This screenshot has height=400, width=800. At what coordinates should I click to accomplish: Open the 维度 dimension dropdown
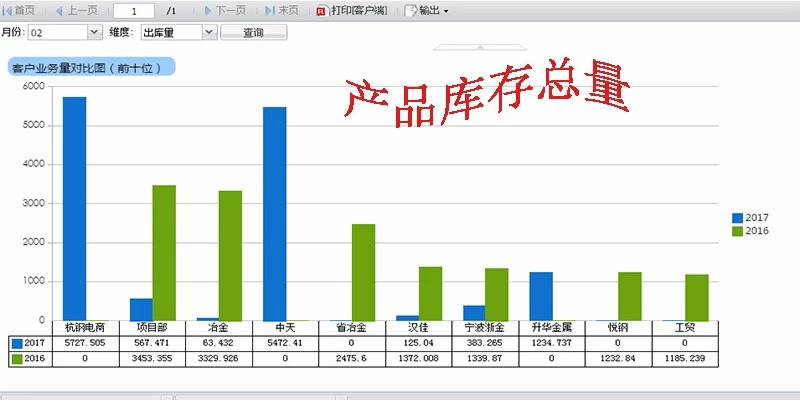point(209,32)
